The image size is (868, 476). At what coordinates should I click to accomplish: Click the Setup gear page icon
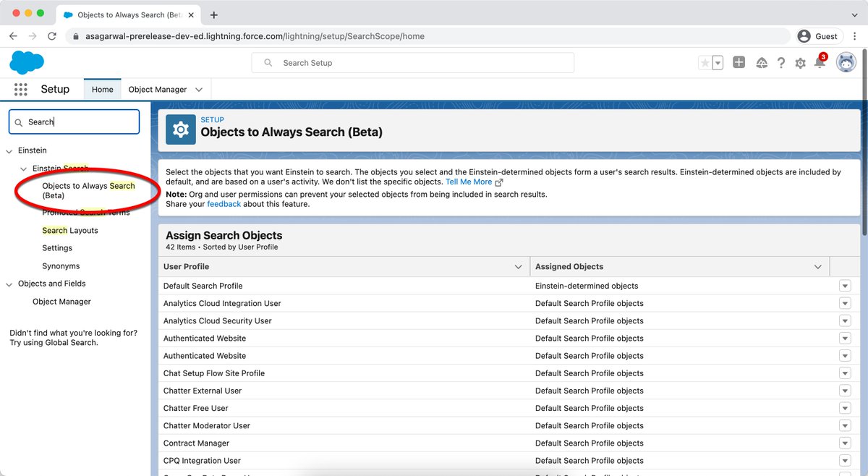click(181, 129)
